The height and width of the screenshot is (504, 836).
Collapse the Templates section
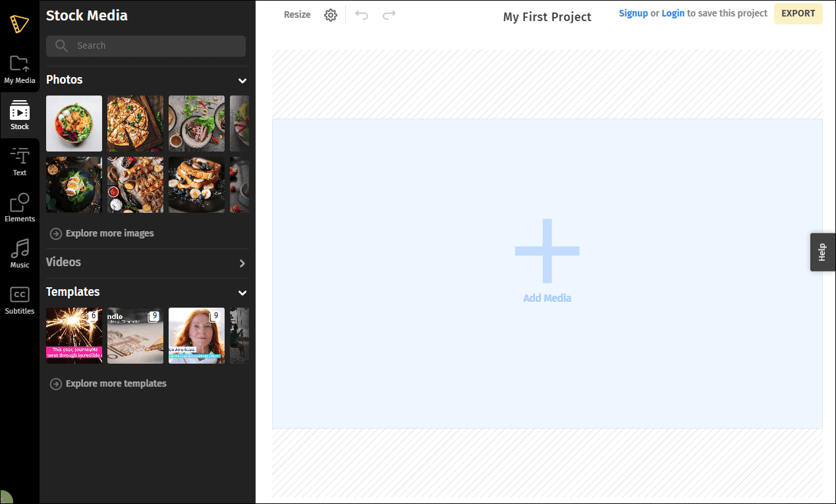(x=242, y=293)
